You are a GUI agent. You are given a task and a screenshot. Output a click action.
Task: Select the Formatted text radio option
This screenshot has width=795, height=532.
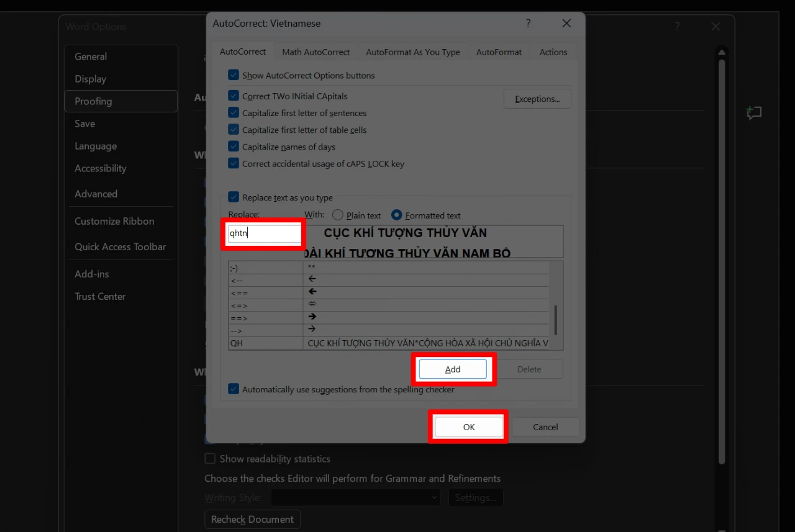tap(397, 215)
